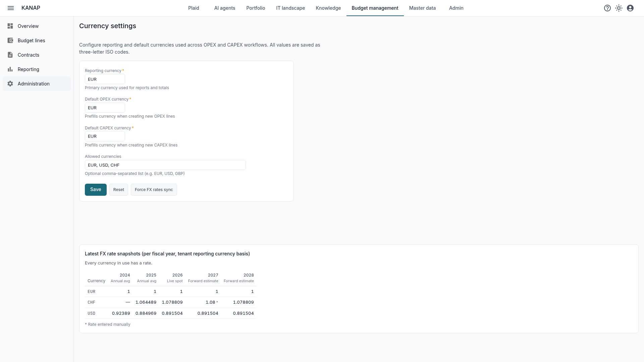The image size is (644, 362).
Task: Click the USD currency row label
Action: tap(92, 313)
